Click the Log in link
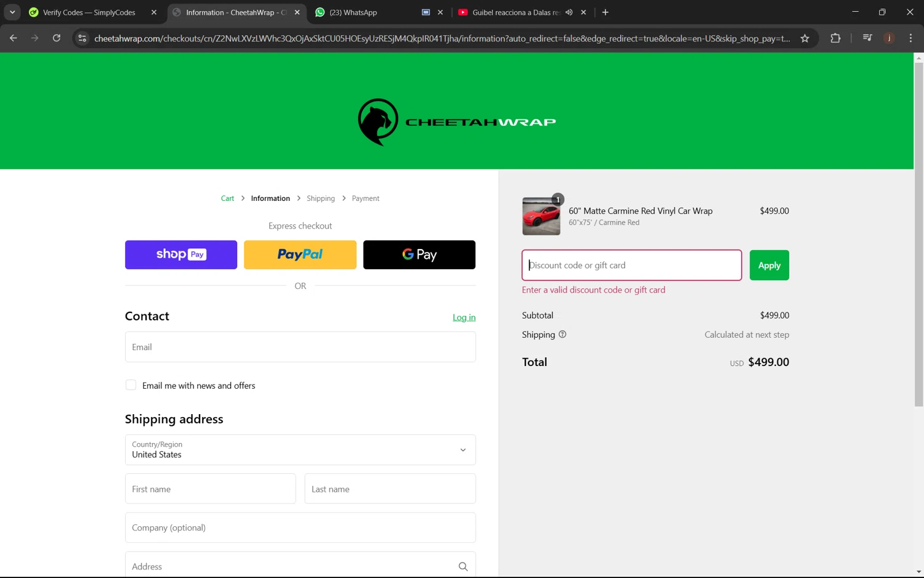The width and height of the screenshot is (924, 578). coord(464,317)
